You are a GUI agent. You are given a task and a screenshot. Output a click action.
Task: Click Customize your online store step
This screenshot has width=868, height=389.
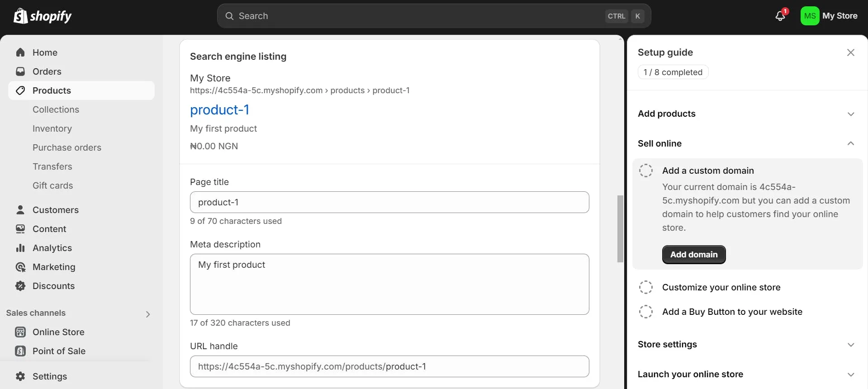pyautogui.click(x=721, y=287)
